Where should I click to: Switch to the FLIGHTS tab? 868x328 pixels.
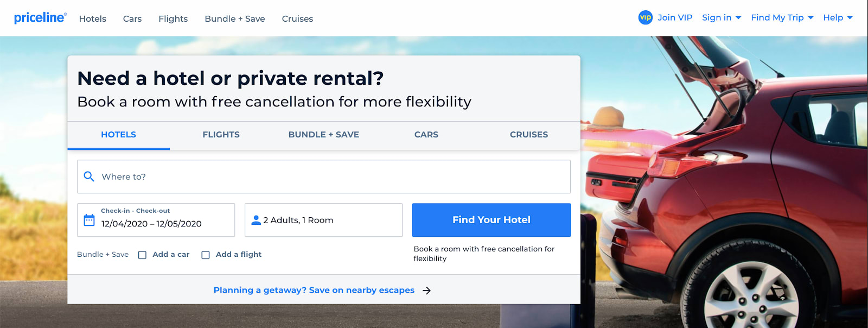(220, 135)
